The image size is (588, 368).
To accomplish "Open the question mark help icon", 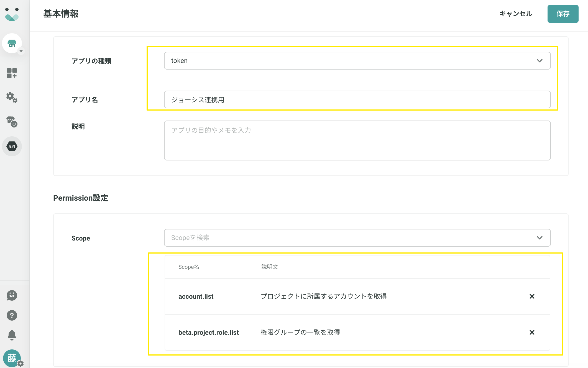I will coord(12,315).
